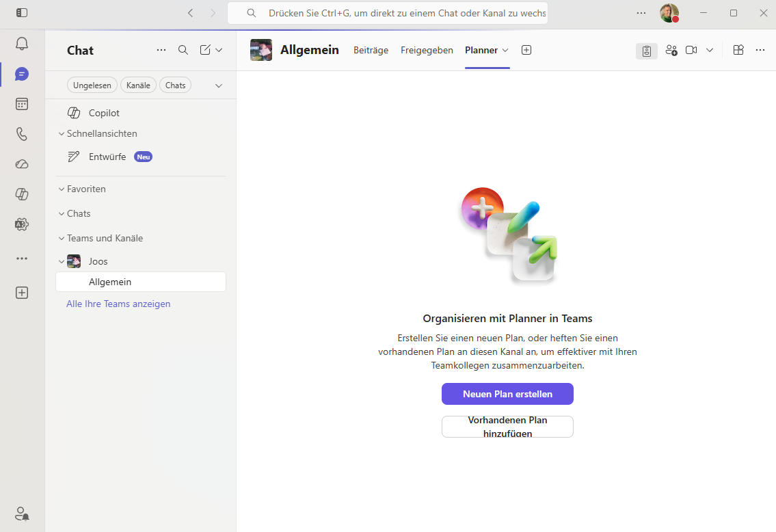Toggle the Ungelesen filter chip

click(x=92, y=85)
